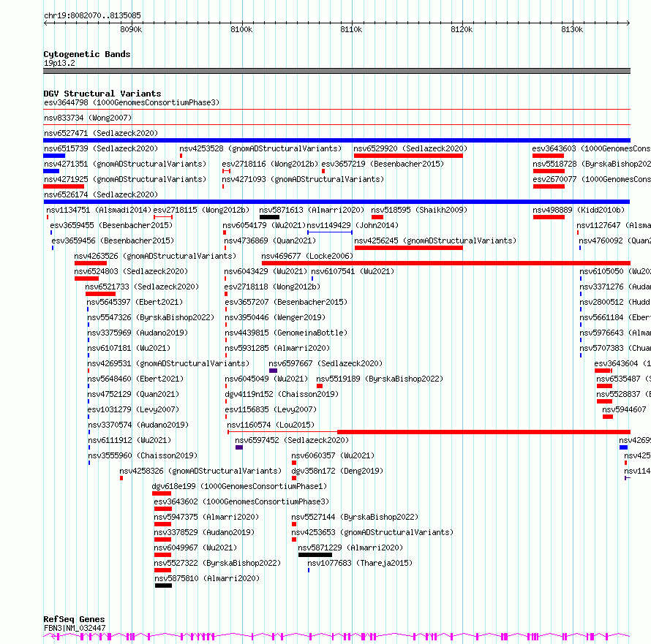Image resolution: width=651 pixels, height=644 pixels.
Task: Click the 19p13.2 cytogenetic band bar
Action: [336, 71]
